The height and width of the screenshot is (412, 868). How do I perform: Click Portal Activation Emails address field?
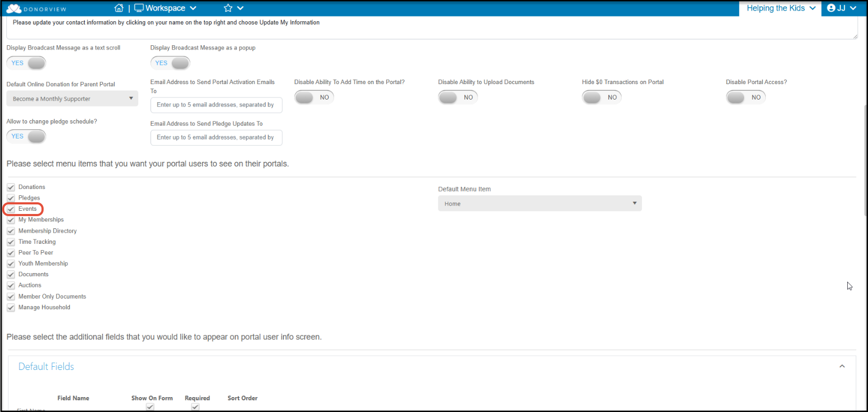pyautogui.click(x=216, y=105)
